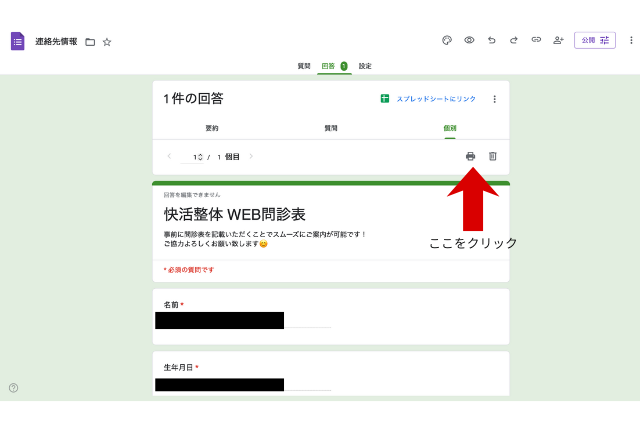The width and height of the screenshot is (640, 430).
Task: Redo the last action
Action: 513,40
